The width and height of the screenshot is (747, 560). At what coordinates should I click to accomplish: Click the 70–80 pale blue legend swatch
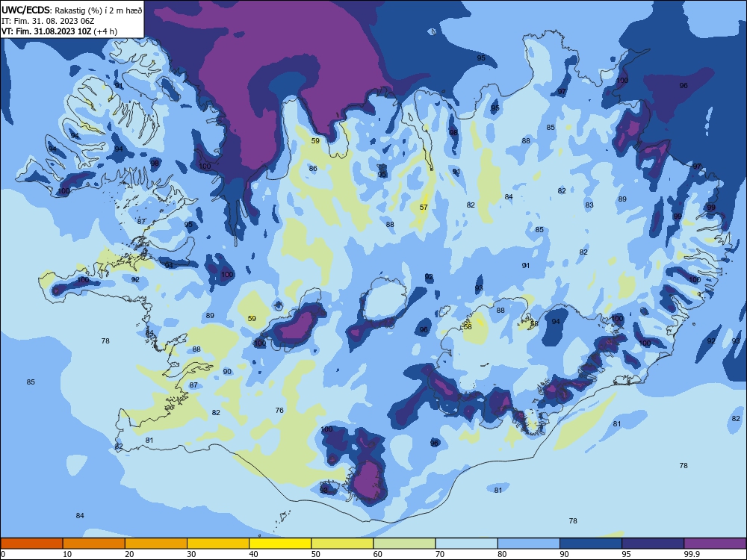coord(467,544)
